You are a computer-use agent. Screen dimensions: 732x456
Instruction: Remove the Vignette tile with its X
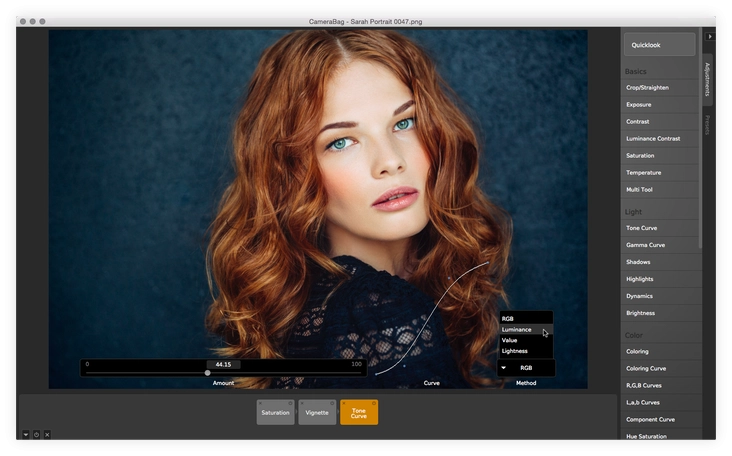302,403
